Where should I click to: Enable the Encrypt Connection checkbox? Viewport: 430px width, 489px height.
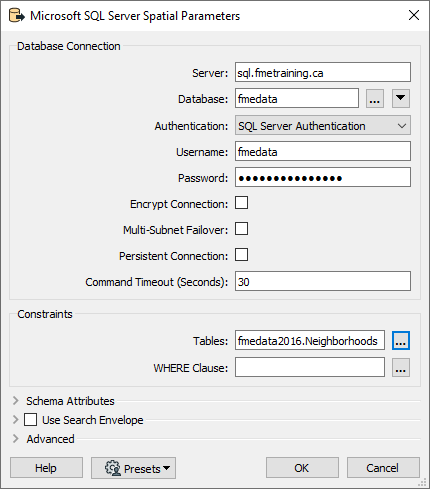pyautogui.click(x=241, y=203)
